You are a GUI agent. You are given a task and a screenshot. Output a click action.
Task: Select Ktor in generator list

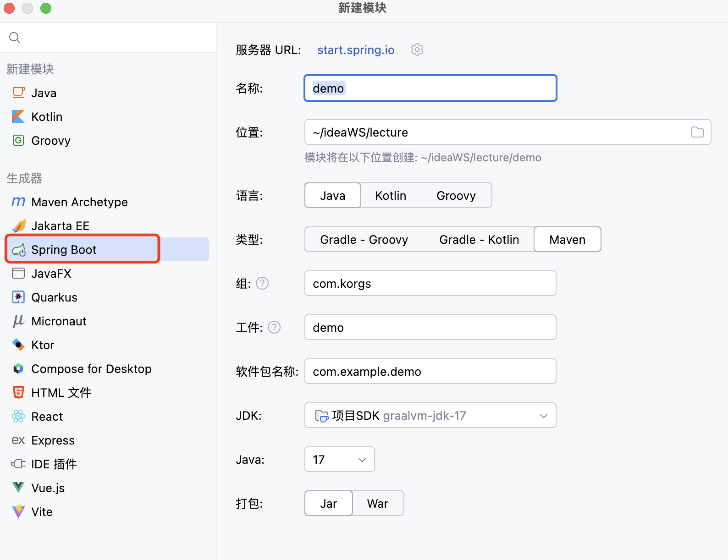coord(108,345)
